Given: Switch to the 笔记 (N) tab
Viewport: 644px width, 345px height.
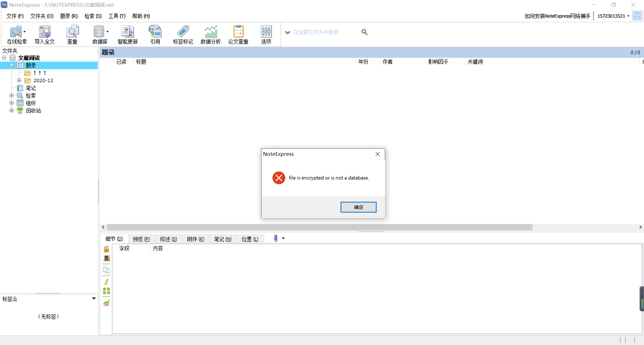Looking at the screenshot, I should [223, 239].
